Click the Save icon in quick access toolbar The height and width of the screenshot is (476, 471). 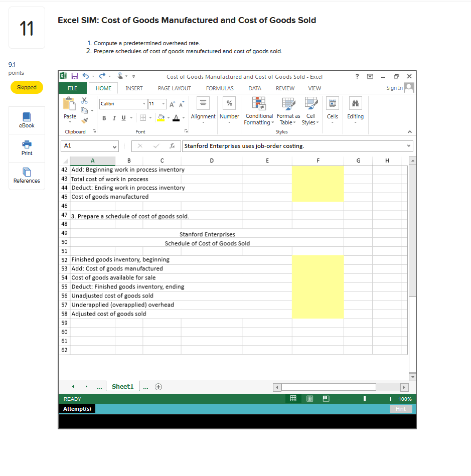[74, 76]
